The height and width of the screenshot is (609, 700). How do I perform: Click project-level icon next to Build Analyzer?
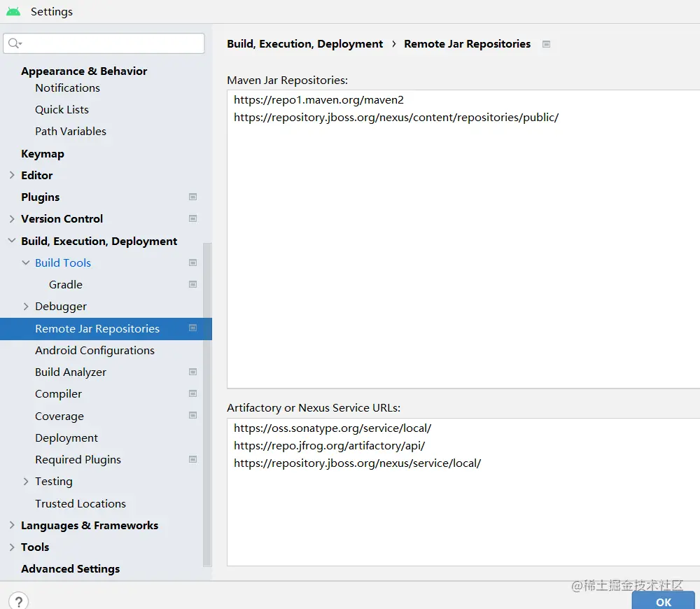[193, 372]
